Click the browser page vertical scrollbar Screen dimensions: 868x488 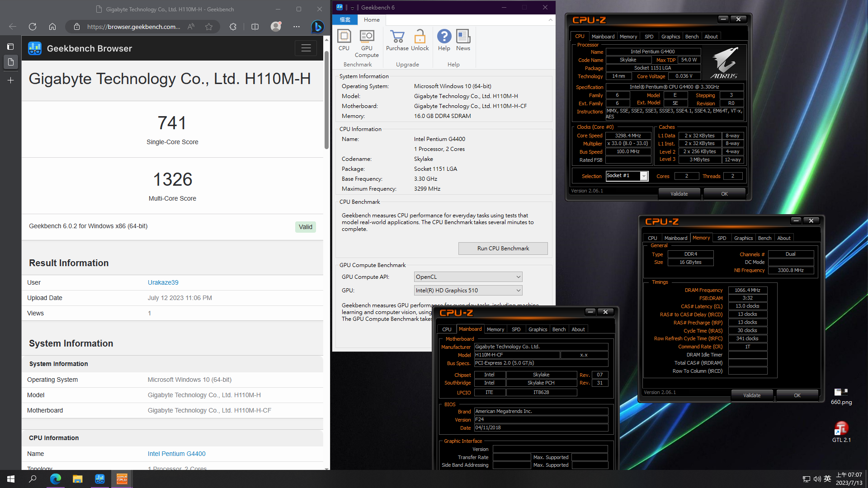[326, 99]
